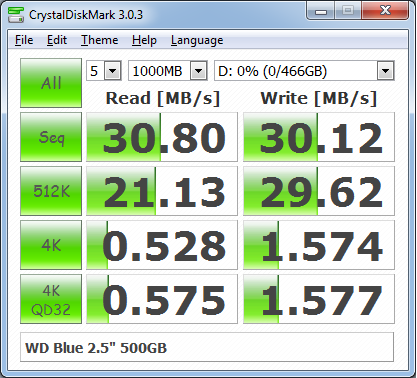Open the Edit menu

[x=57, y=40]
